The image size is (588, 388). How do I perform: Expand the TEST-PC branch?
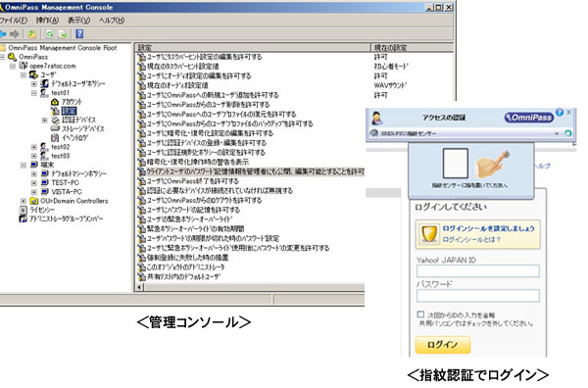tap(34, 183)
